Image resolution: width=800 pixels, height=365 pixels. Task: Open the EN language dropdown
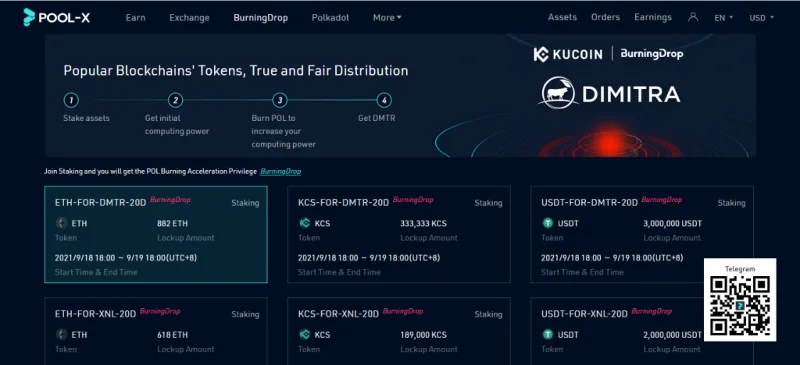723,18
